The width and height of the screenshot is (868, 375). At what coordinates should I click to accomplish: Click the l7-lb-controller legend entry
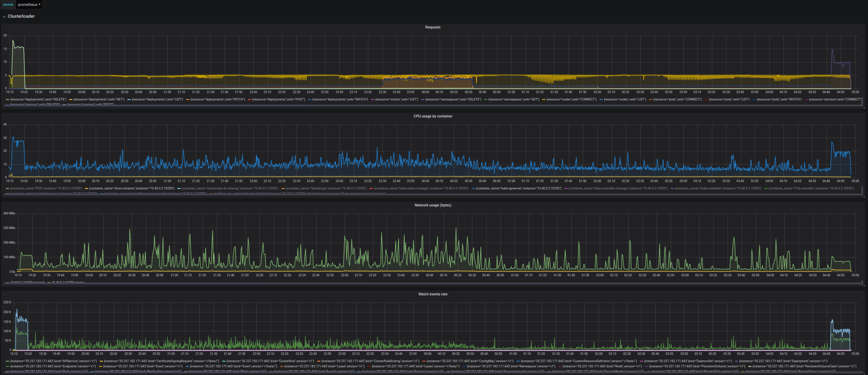[x=811, y=188]
